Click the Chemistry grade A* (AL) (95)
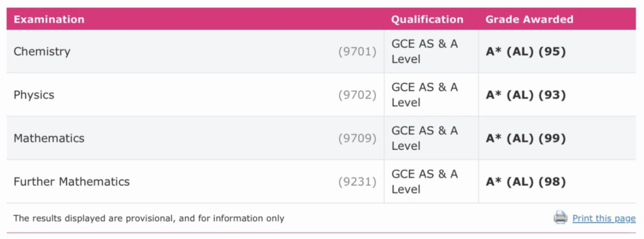The image size is (644, 239). coord(526,52)
